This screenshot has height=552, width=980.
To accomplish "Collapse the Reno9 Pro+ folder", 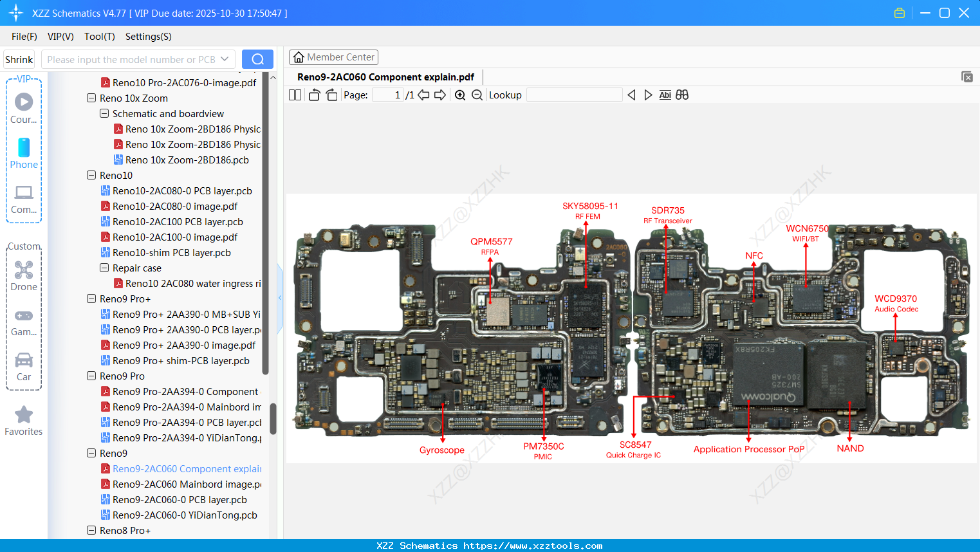I will point(91,299).
